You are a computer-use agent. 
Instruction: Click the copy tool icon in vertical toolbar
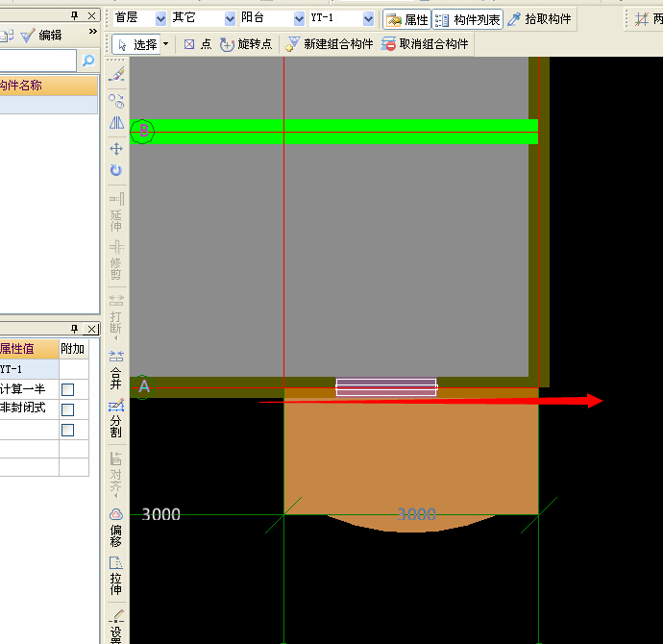pyautogui.click(x=116, y=101)
